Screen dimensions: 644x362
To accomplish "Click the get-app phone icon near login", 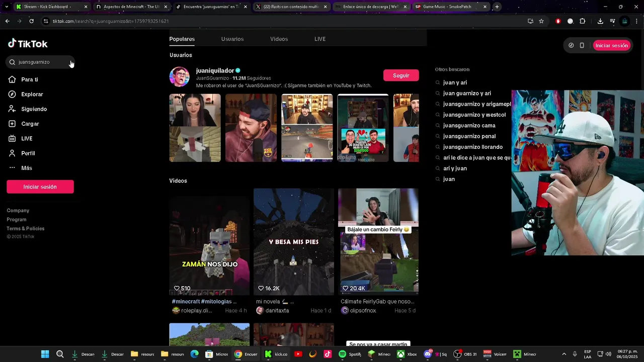I will (582, 45).
